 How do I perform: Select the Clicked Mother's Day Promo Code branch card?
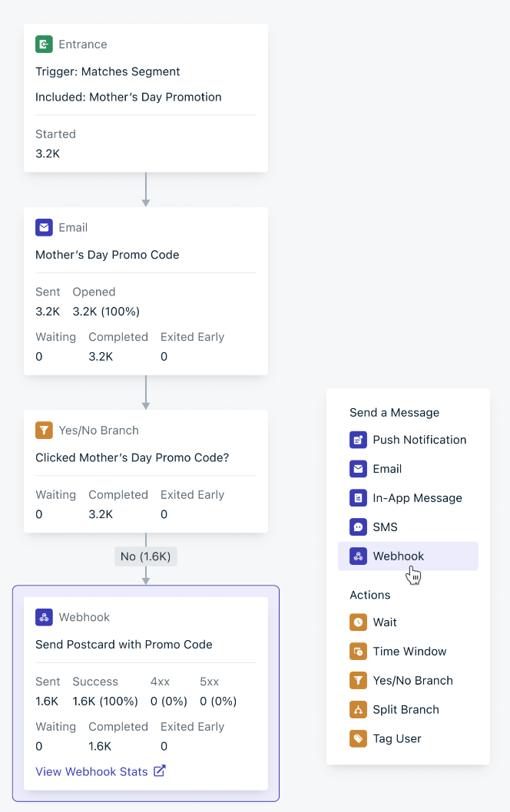[146, 471]
